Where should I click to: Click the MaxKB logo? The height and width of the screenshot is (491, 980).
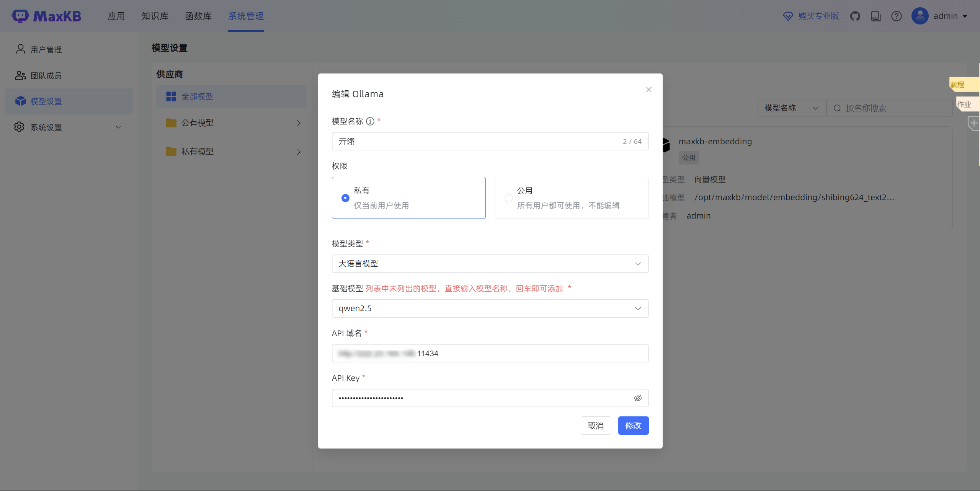point(46,16)
